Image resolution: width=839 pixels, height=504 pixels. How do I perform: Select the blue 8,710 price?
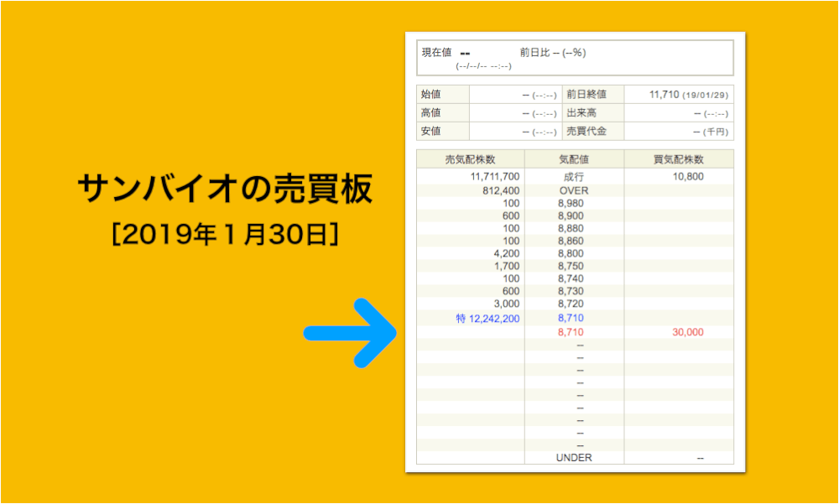click(571, 319)
